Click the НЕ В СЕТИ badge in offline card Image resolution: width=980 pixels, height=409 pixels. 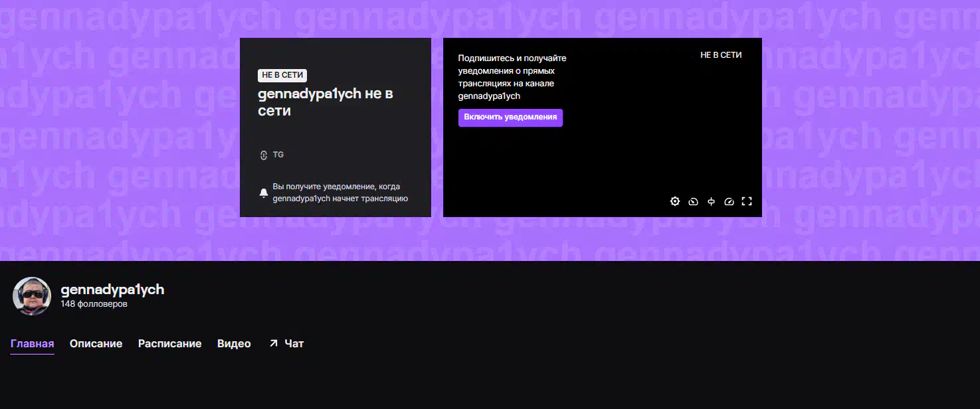(x=282, y=75)
